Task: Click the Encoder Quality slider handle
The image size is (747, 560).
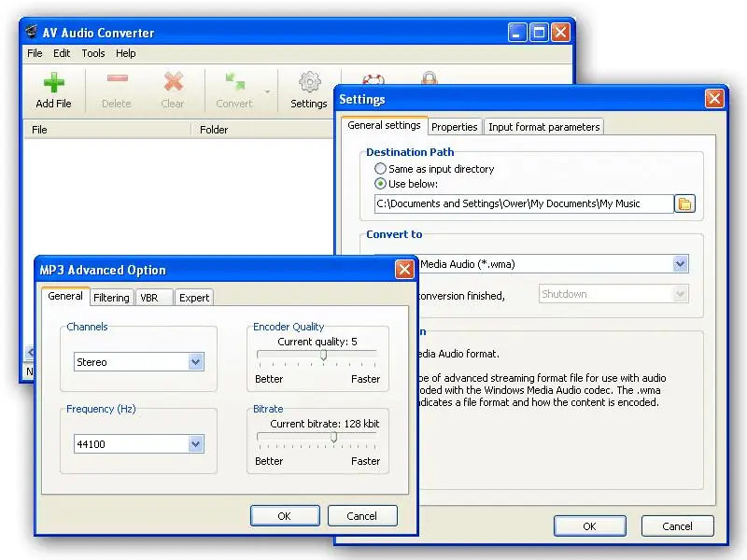Action: tap(323, 355)
